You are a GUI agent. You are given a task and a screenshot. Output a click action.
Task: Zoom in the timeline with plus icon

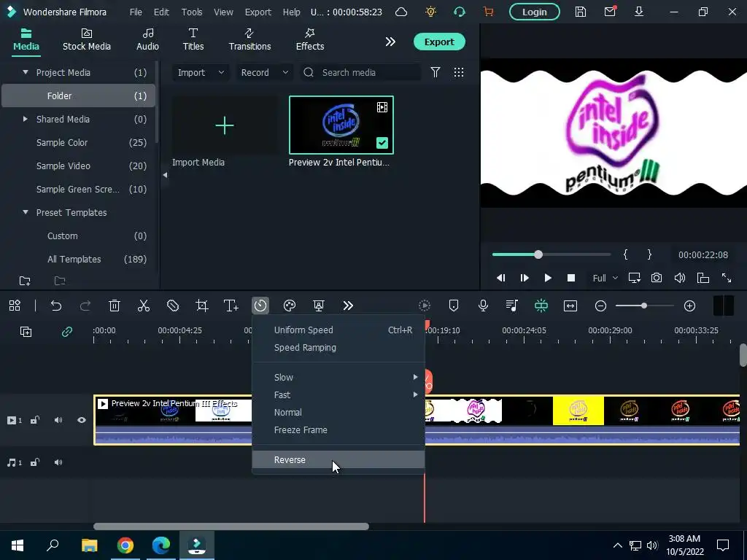[x=690, y=306]
